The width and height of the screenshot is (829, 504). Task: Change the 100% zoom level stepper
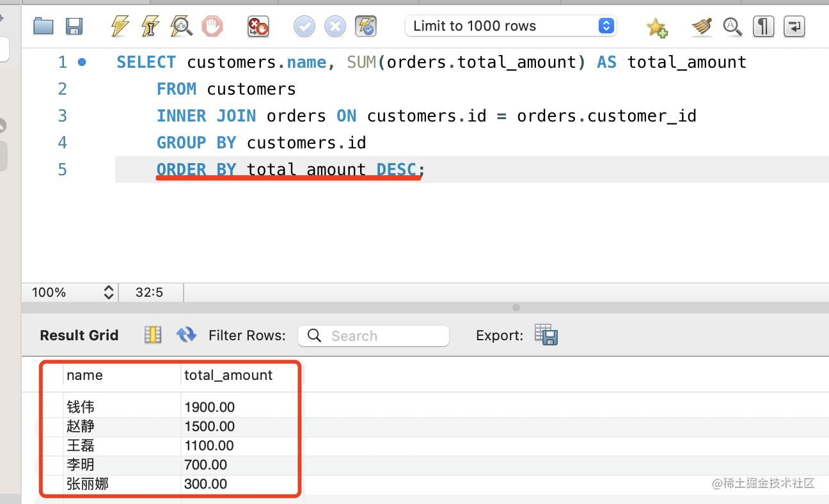coord(108,292)
